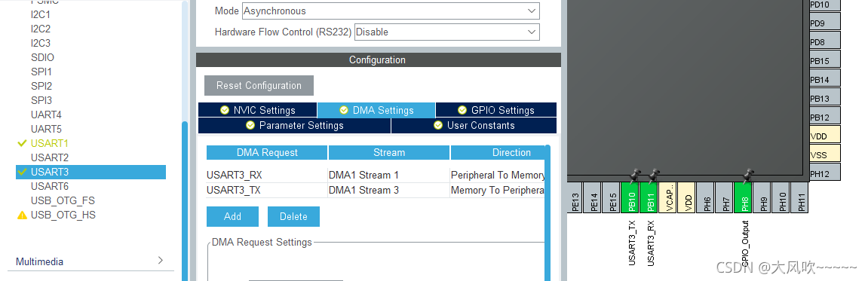The width and height of the screenshot is (868, 281).
Task: Select USB_OTG_HS with warning icon
Action: [63, 215]
